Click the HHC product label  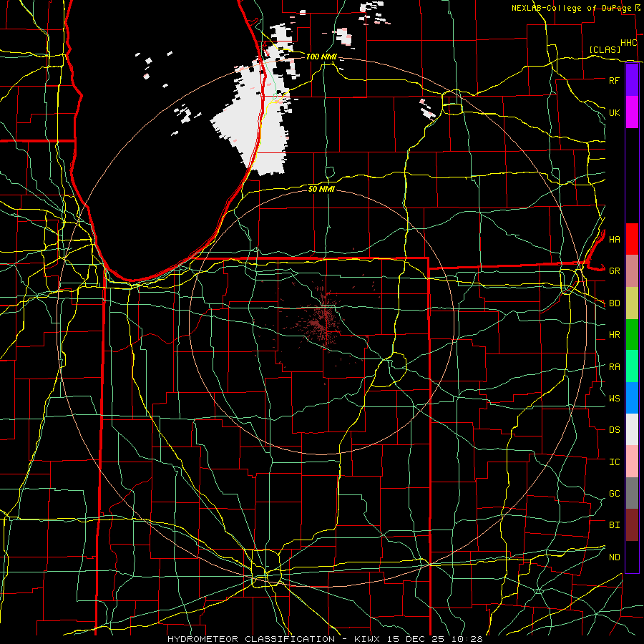(628, 43)
